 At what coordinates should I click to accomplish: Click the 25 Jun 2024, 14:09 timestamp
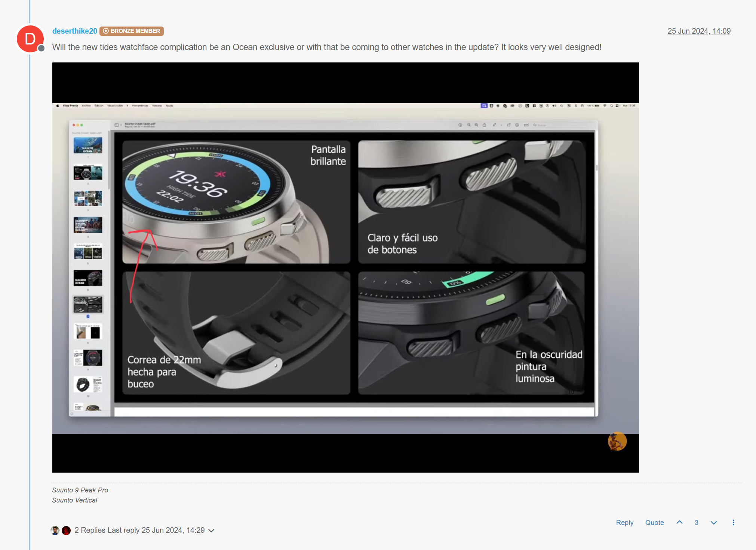pyautogui.click(x=699, y=31)
